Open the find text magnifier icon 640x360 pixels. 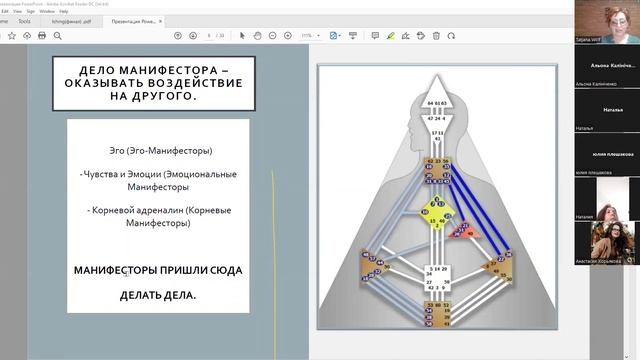tap(58, 36)
